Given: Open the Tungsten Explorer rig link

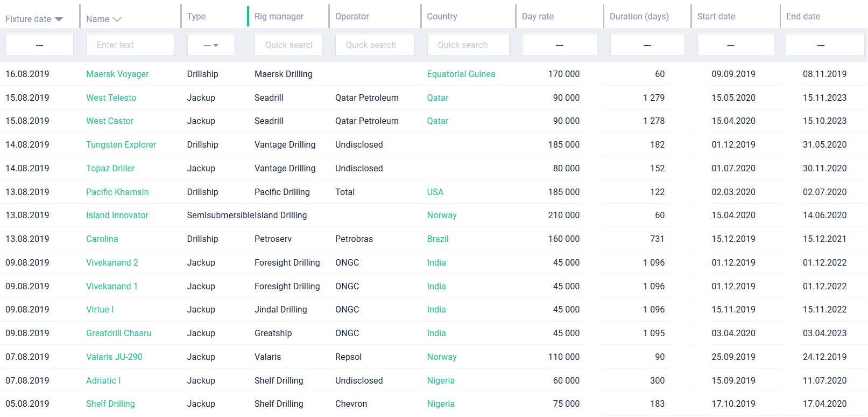Looking at the screenshot, I should tap(121, 145).
